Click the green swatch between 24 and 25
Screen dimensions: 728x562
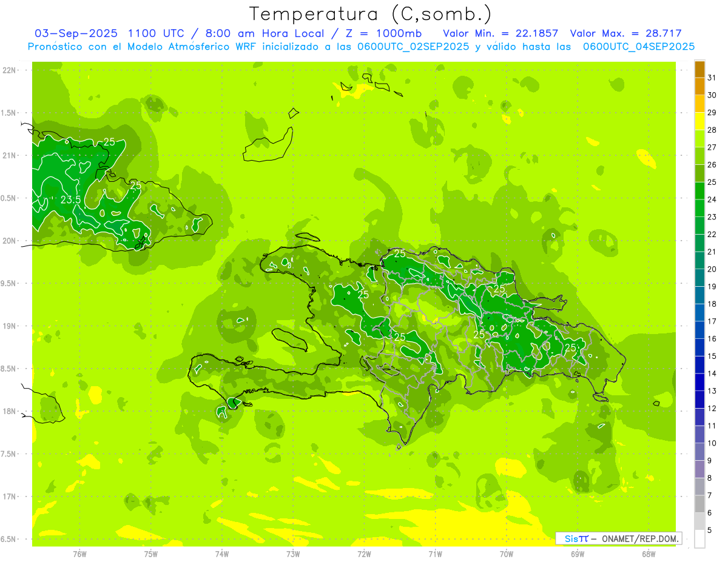point(699,190)
